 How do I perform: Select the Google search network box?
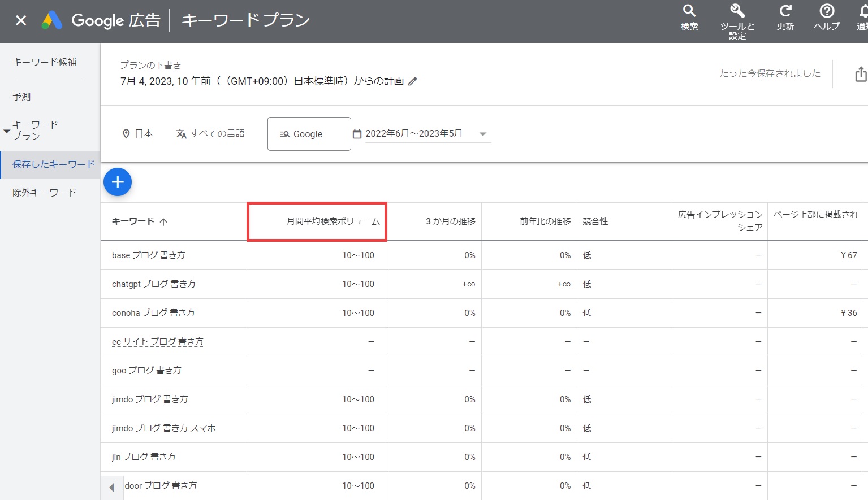point(309,134)
